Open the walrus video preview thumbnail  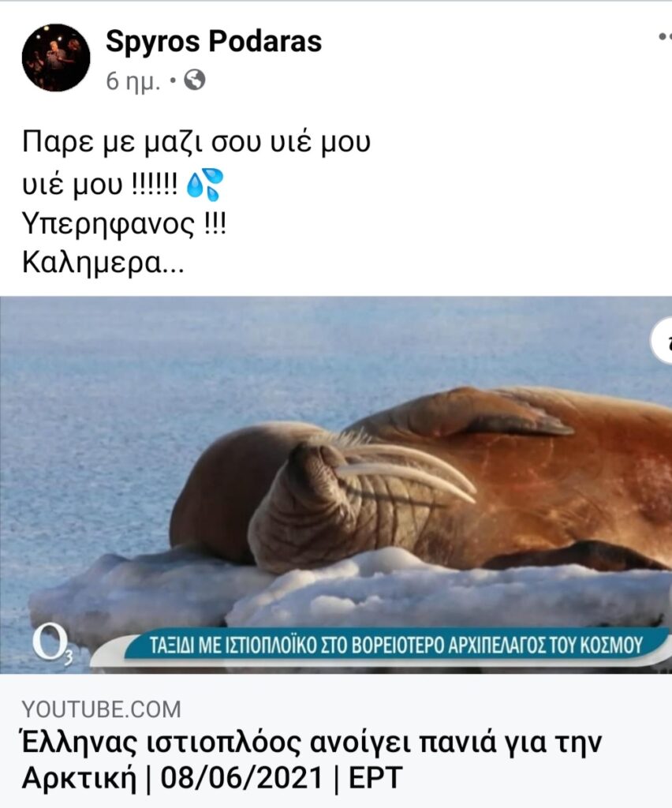336,484
